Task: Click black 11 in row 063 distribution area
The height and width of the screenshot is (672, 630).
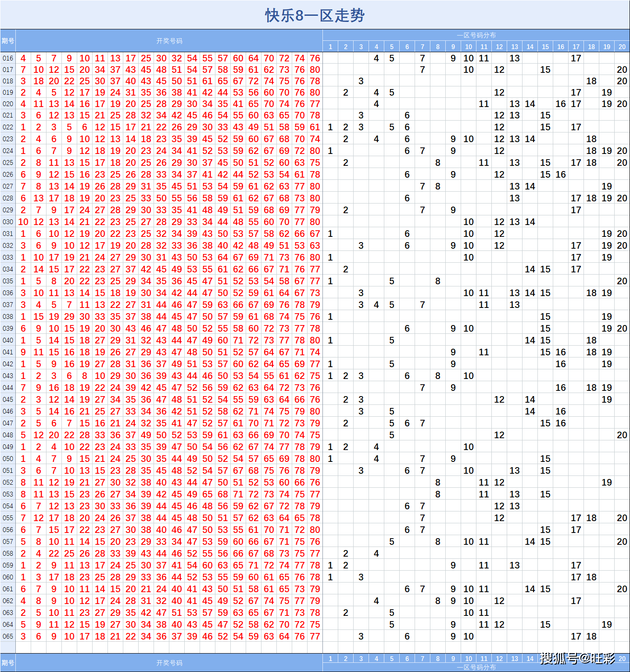Action: tap(484, 613)
